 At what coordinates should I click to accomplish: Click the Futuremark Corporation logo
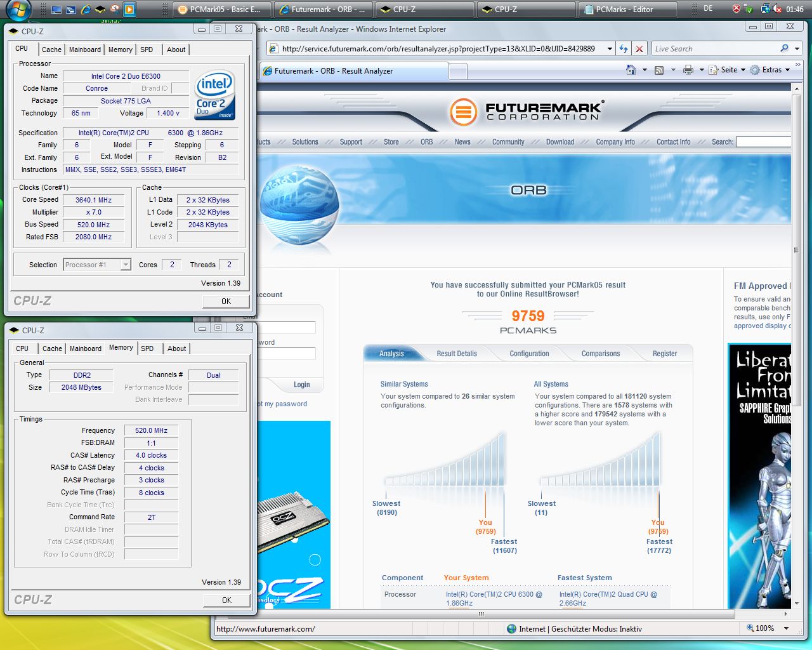pos(527,112)
